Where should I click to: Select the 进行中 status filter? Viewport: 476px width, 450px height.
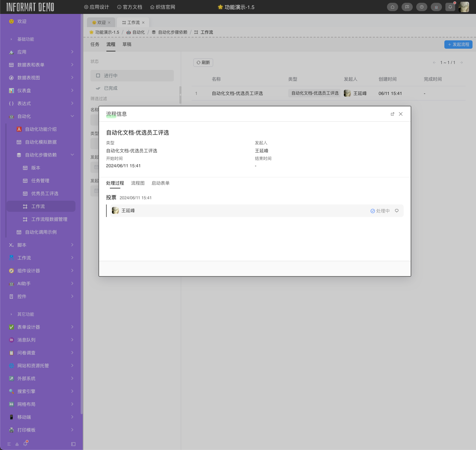[x=132, y=75]
